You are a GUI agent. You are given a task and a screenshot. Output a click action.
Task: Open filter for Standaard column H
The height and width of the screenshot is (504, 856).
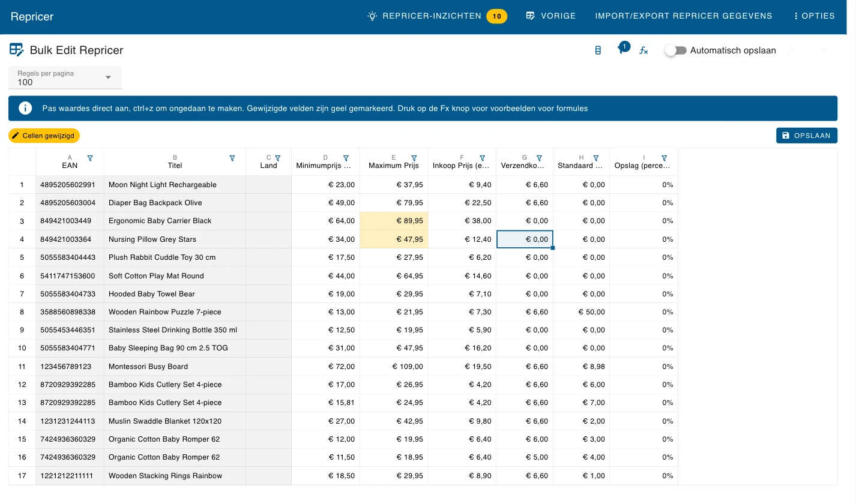pyautogui.click(x=596, y=158)
